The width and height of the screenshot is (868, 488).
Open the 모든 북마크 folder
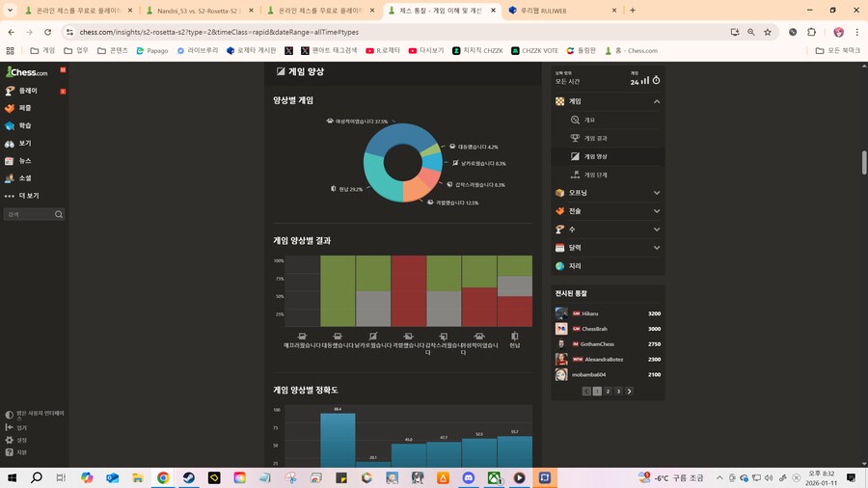(x=838, y=50)
